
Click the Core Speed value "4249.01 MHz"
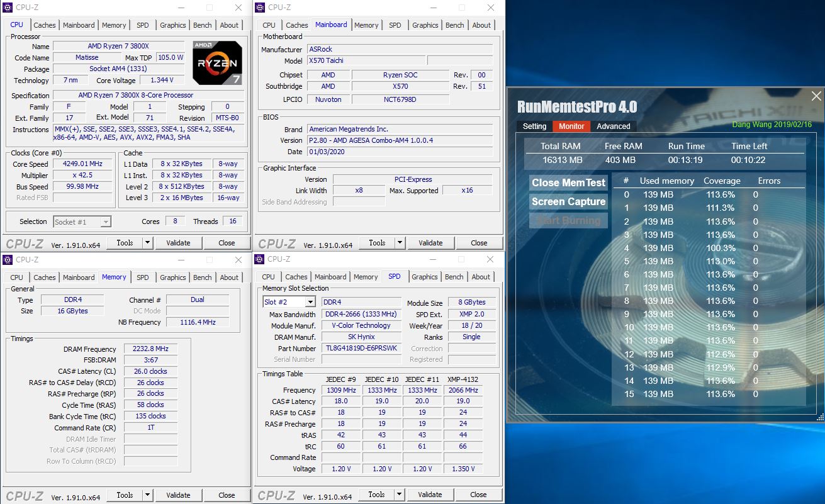(82, 164)
